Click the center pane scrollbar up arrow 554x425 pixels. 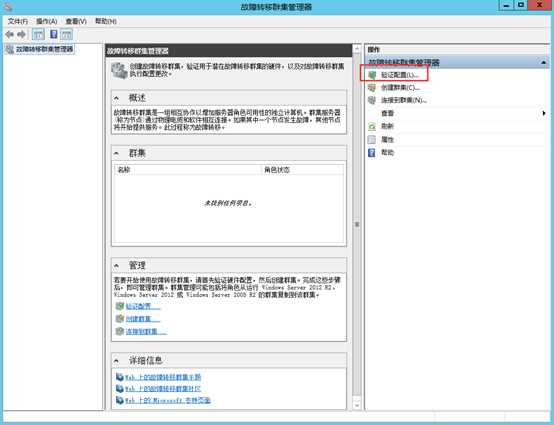(x=357, y=49)
